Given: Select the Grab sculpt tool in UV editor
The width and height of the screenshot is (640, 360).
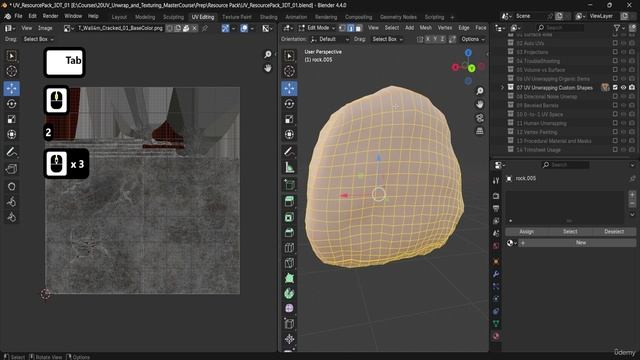Looking at the screenshot, I should pyautogui.click(x=11, y=186).
